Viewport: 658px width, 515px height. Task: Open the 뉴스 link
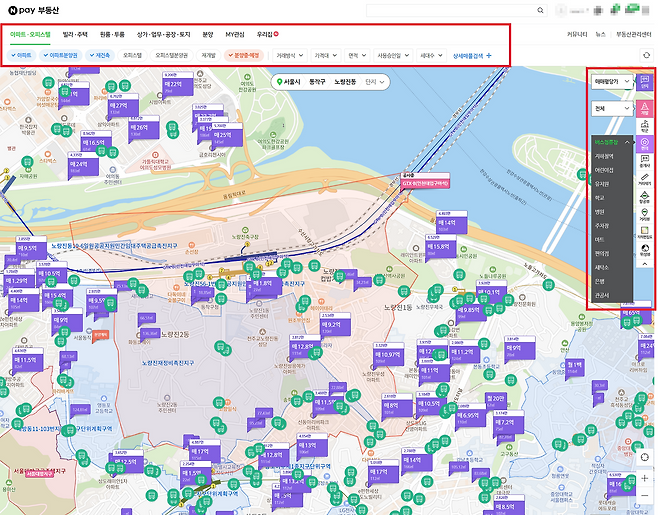pos(601,34)
